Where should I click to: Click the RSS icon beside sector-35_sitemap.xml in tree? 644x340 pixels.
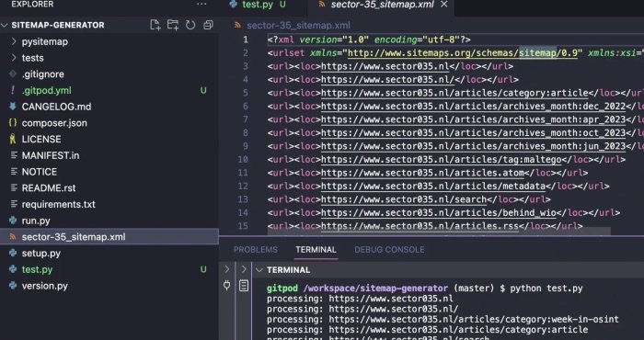pyautogui.click(x=13, y=237)
